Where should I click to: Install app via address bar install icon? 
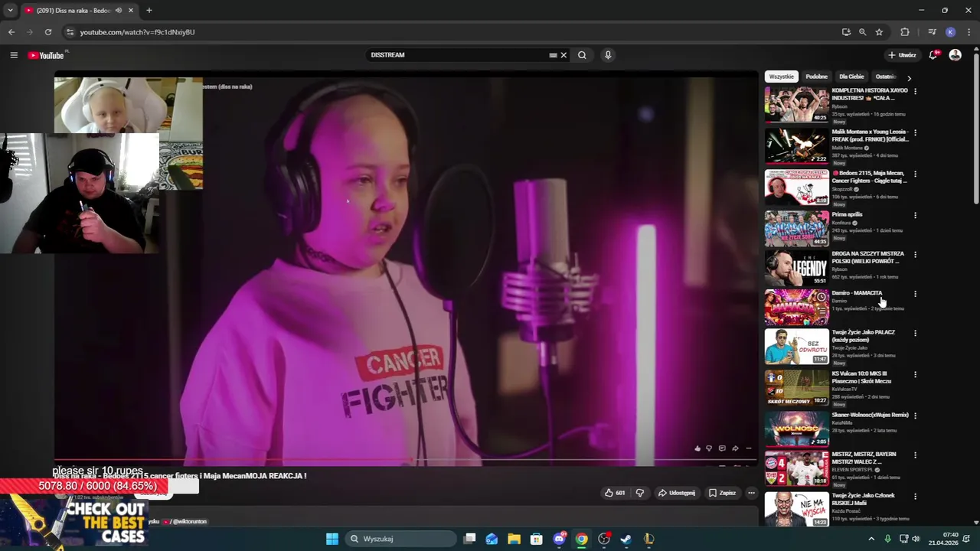tap(846, 32)
